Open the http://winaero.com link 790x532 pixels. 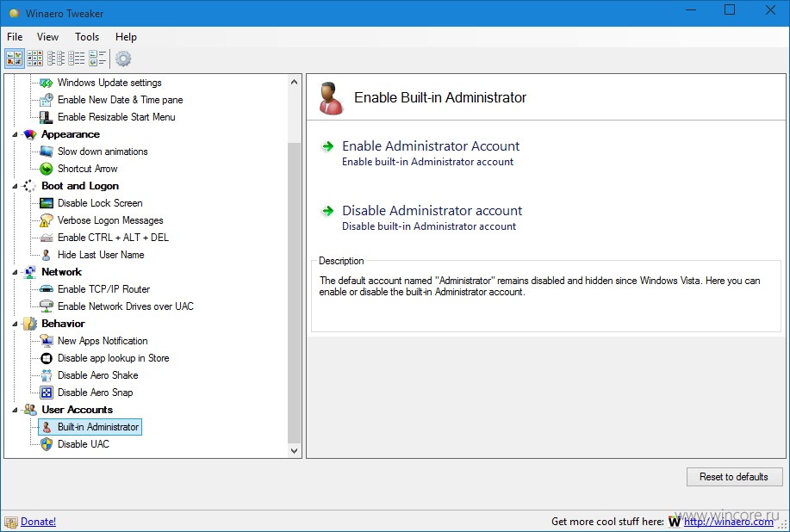(729, 522)
